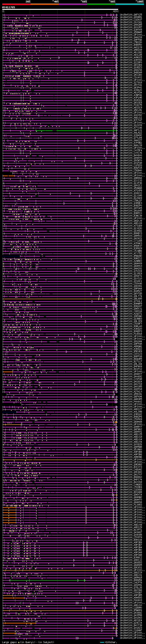Click the green segment of the identity color scale

click(x=101, y=4)
